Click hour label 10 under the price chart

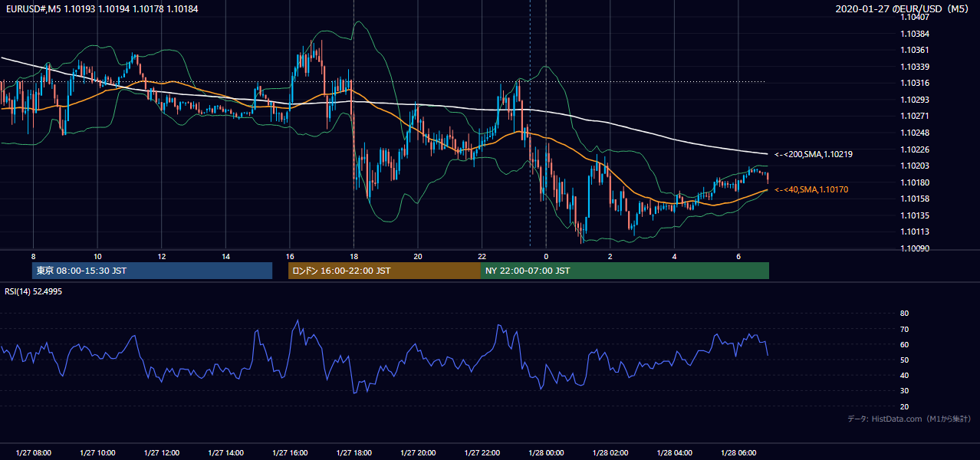tap(97, 256)
